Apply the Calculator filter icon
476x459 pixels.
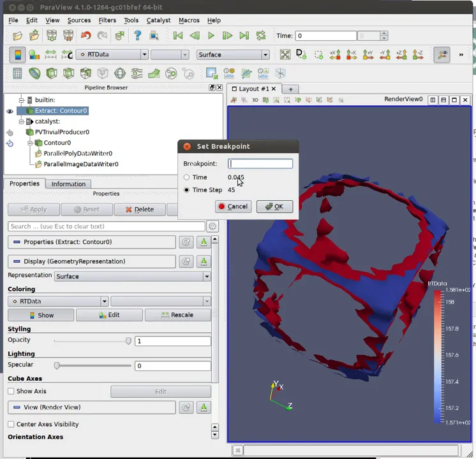pos(17,73)
